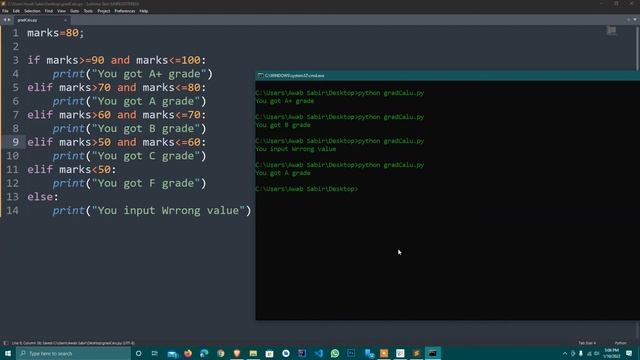
Task: Open the View menu
Action: point(61,11)
